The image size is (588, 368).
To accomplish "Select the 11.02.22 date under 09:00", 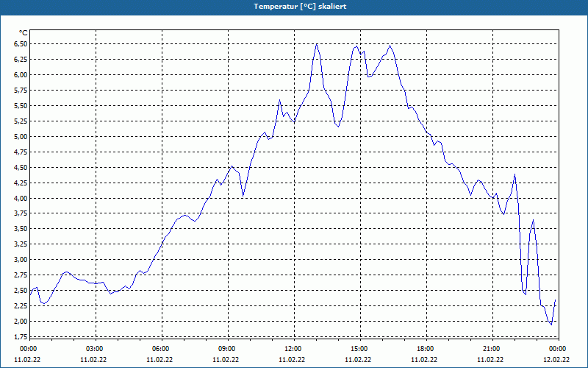I will (226, 360).
